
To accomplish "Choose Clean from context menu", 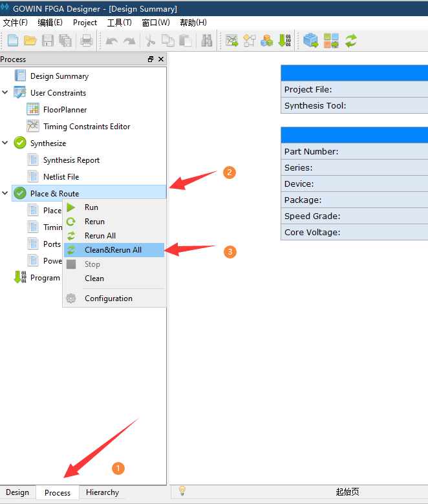I will pos(114,278).
